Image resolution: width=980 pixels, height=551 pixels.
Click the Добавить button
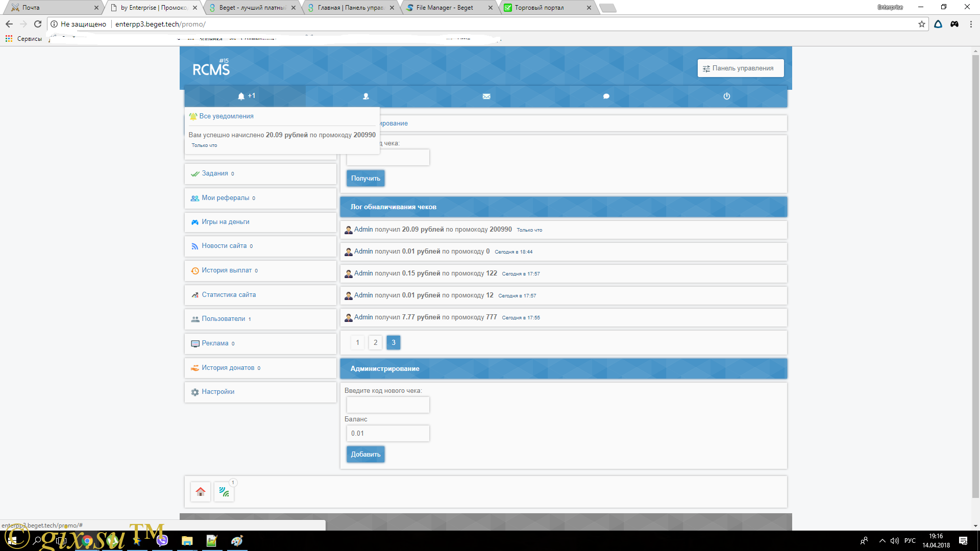(365, 455)
